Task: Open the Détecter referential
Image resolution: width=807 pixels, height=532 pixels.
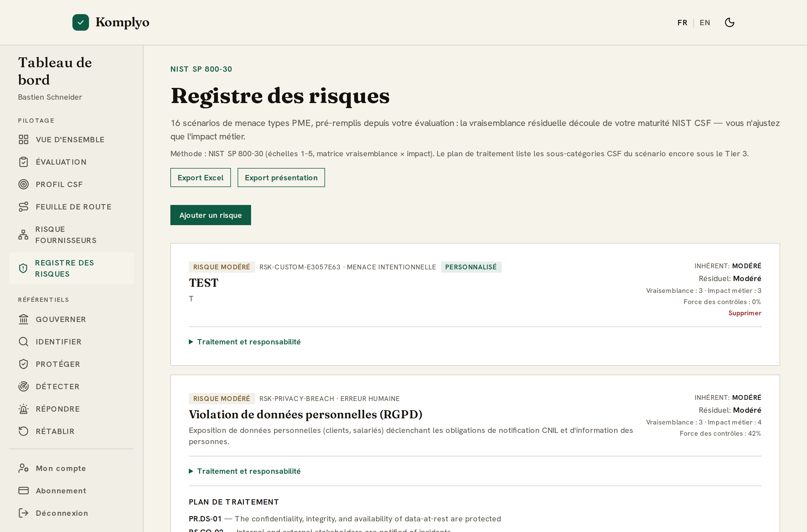Action: coord(71,386)
